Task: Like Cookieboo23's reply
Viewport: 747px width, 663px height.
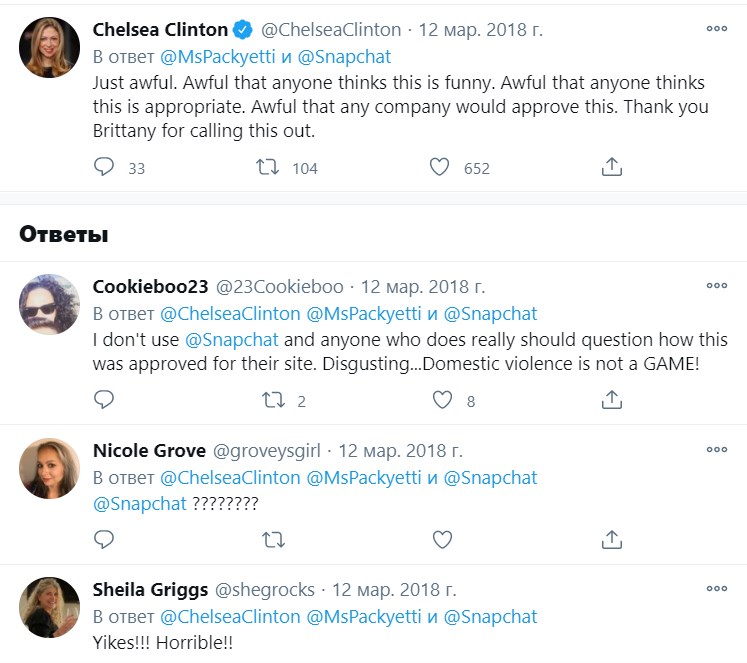Action: (x=442, y=401)
